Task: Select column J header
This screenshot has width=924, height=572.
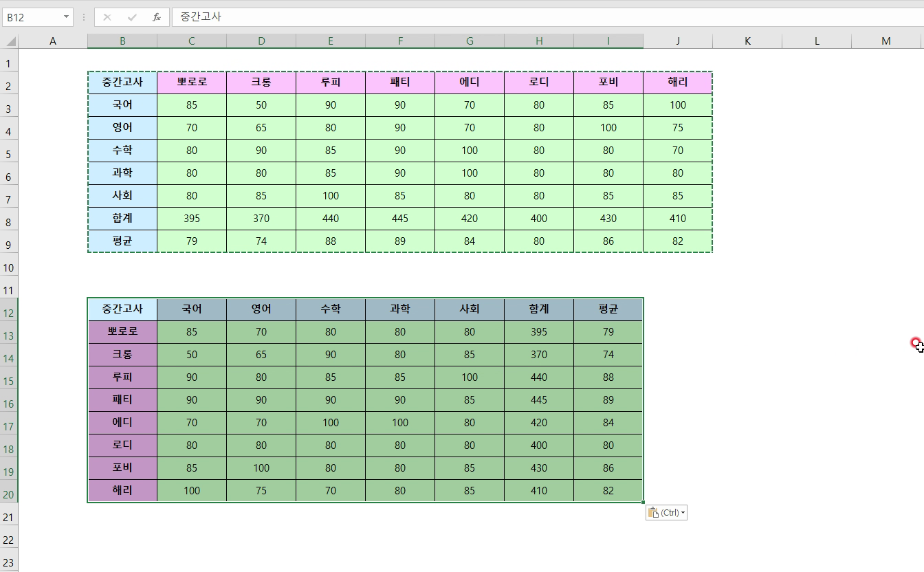Action: [678, 41]
